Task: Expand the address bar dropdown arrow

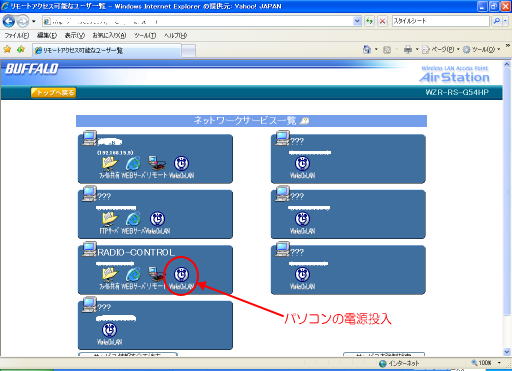Action: coord(357,21)
